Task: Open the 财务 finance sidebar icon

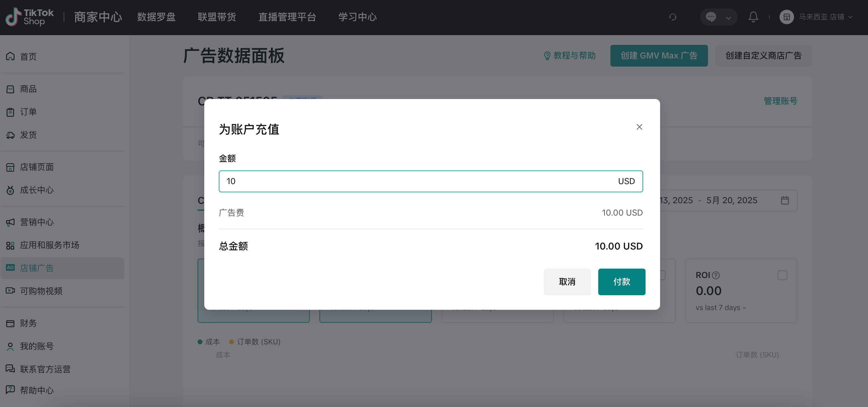Action: point(10,323)
